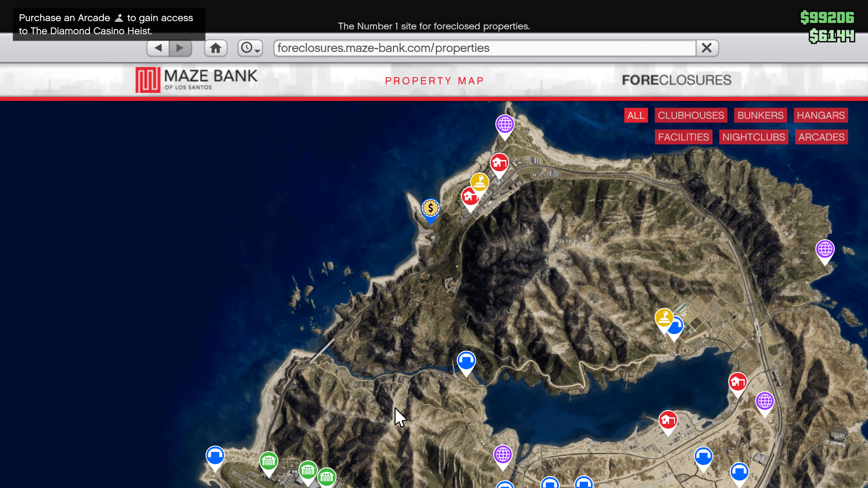Select the yellow dollar-sign property marker
The height and width of the screenshot is (488, 868).
tap(430, 209)
